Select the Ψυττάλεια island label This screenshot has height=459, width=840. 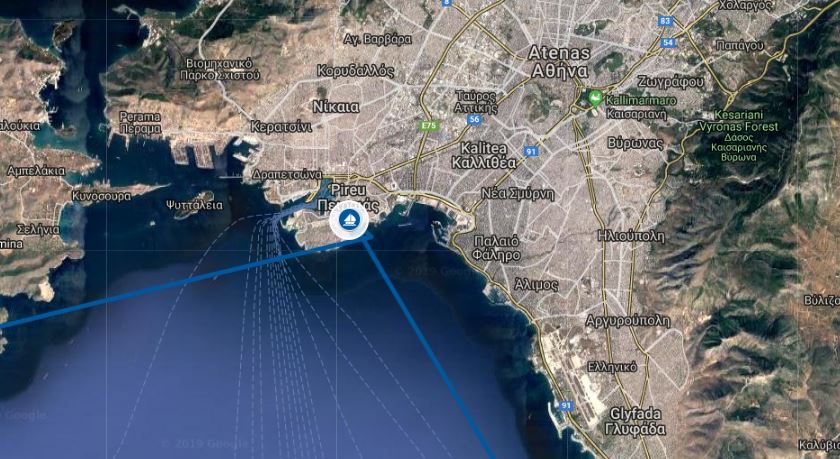point(194,205)
